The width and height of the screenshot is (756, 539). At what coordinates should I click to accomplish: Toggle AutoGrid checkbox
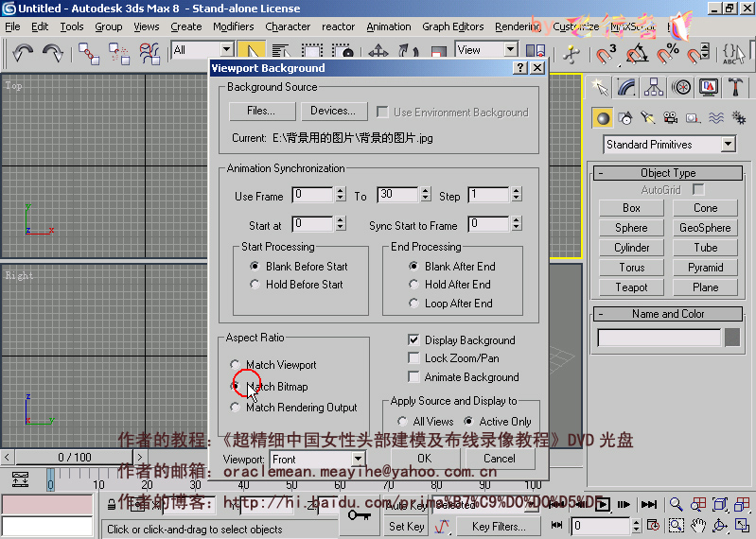pyautogui.click(x=698, y=189)
